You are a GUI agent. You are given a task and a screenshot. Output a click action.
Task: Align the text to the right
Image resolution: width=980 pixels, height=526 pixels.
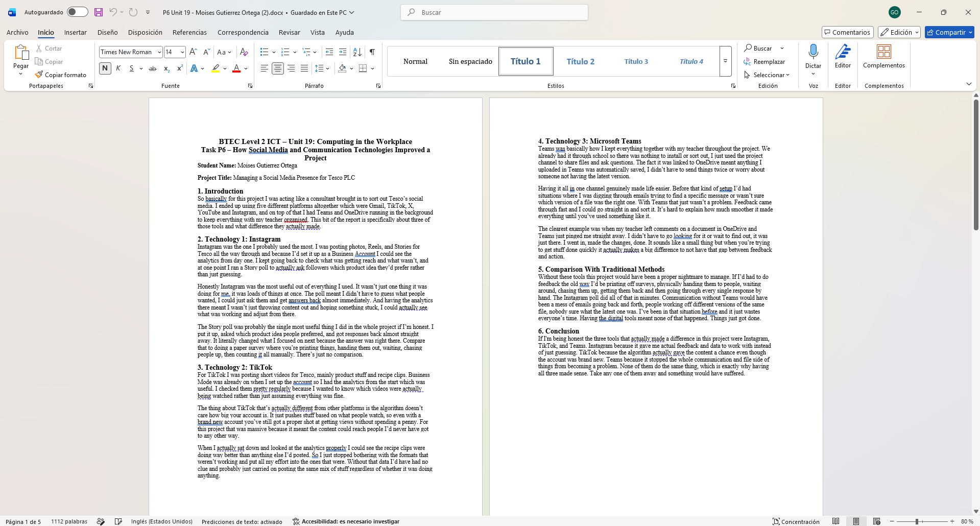click(x=291, y=68)
